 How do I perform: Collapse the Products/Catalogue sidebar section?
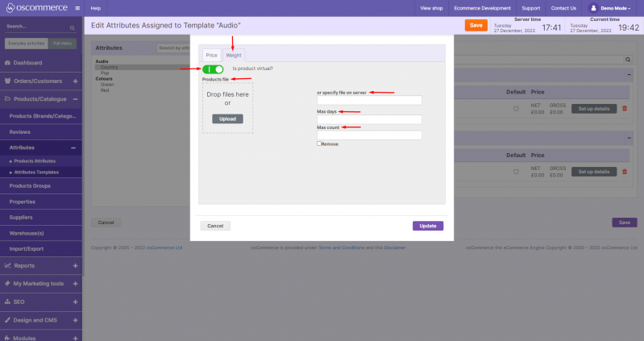[x=75, y=99]
